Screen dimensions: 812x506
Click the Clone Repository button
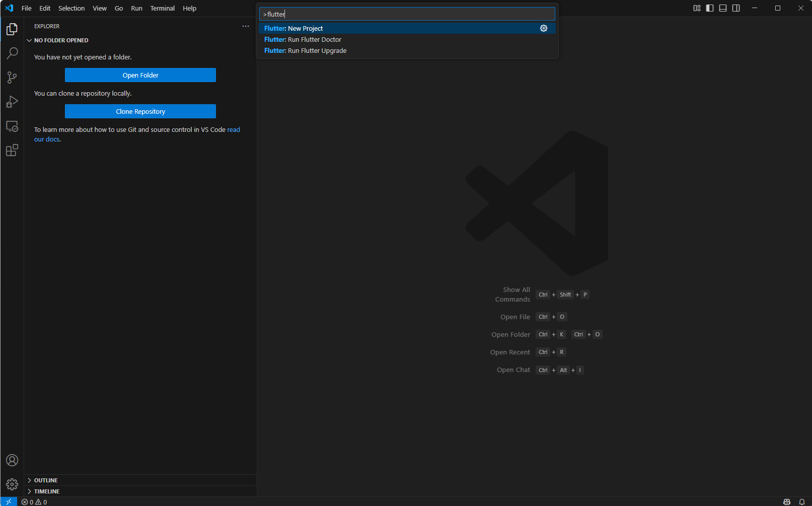140,111
